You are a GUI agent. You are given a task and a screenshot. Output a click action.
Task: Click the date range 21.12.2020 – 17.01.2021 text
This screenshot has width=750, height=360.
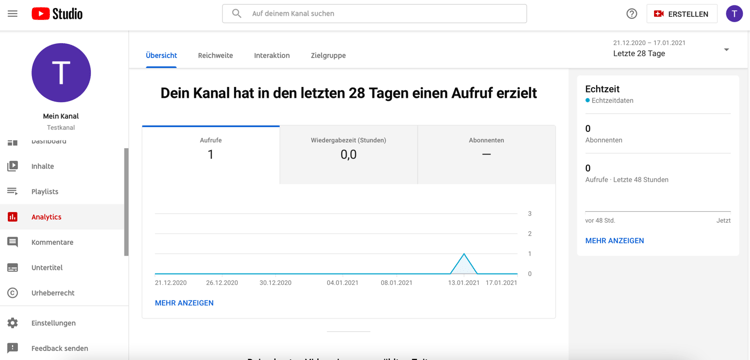click(649, 43)
